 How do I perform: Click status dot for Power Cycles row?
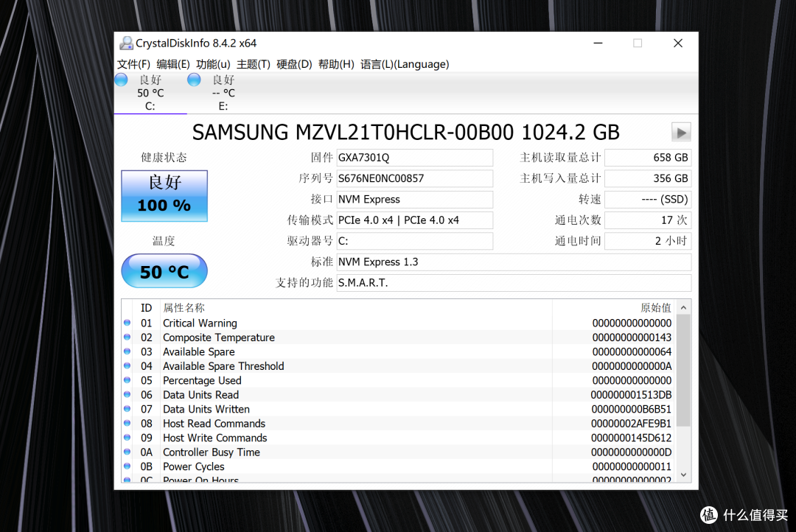[x=127, y=466]
